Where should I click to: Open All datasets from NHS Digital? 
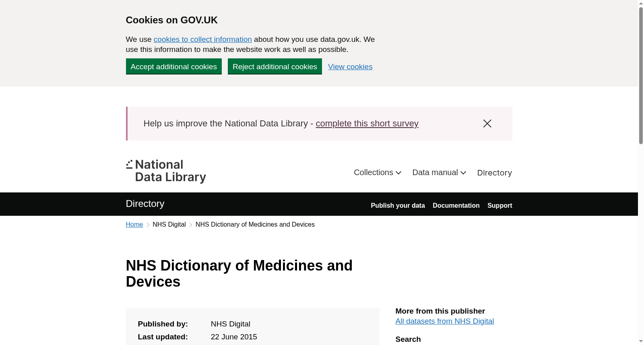click(x=444, y=321)
